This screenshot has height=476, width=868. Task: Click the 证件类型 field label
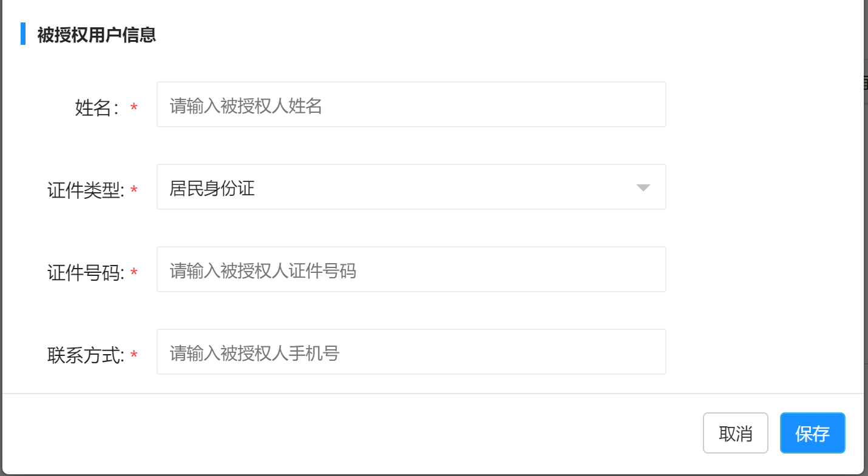point(86,191)
